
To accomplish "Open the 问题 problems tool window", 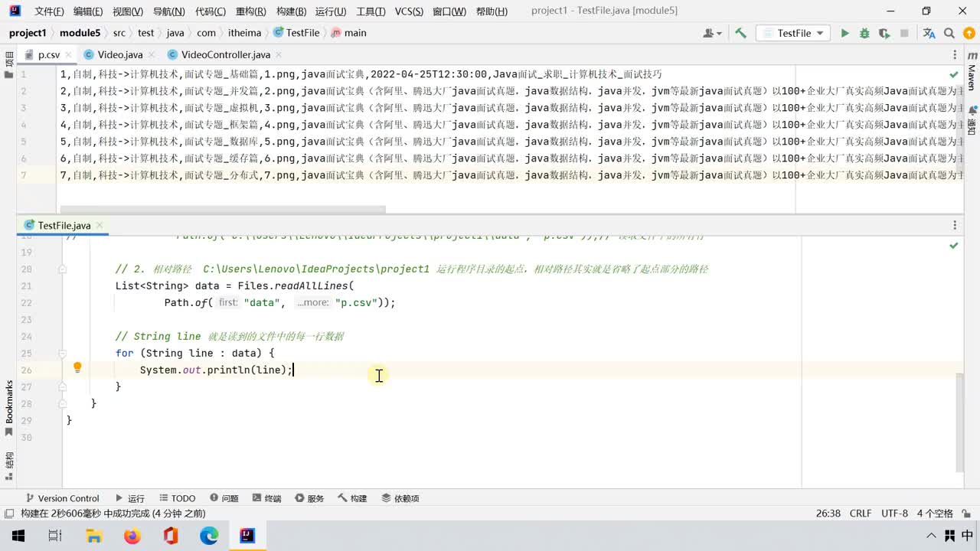I will point(223,498).
